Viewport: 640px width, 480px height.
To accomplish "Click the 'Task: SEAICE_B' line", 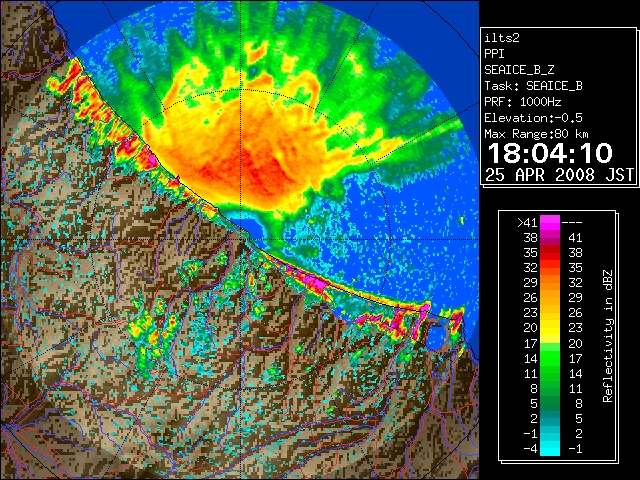I will (533, 86).
